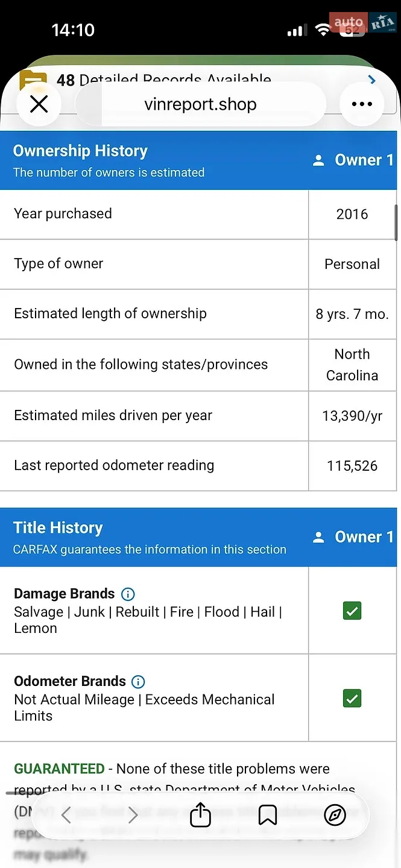Screen dimensions: 401x868
Task: Toggle the Odometer Brands green checkbox
Action: click(352, 699)
